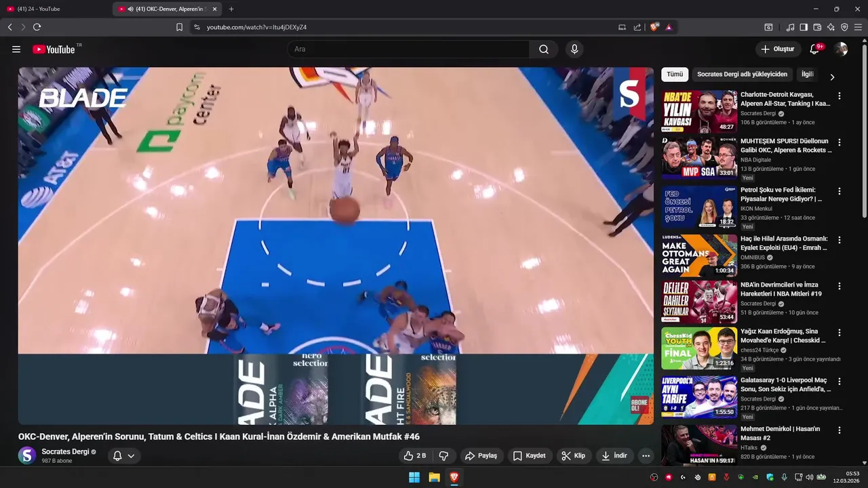Image resolution: width=868 pixels, height=488 pixels.
Task: Open options menu for Yağız Kaan video
Action: [840, 333]
